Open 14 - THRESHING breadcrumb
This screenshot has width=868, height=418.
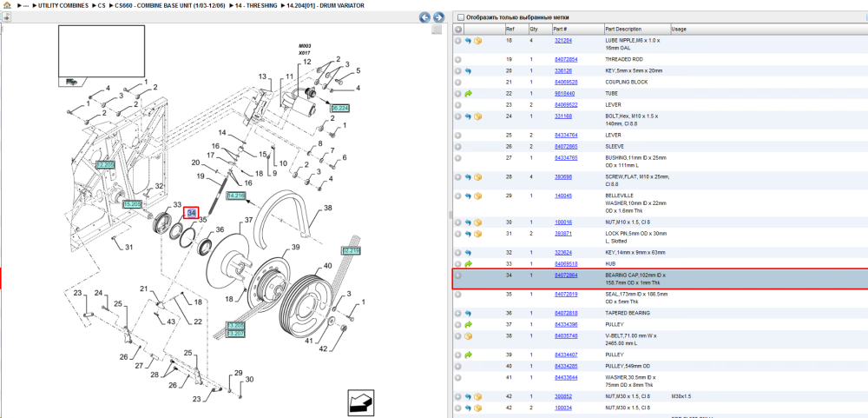[256, 5]
